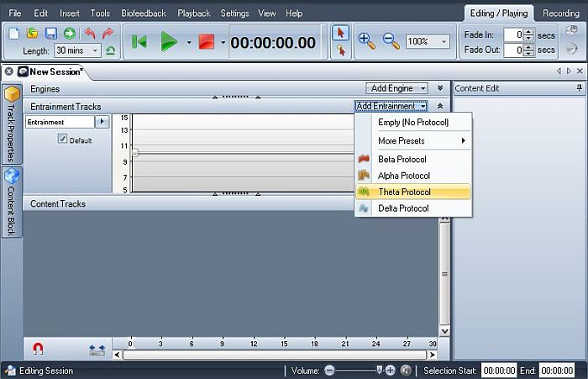Select Beta Protocol
This screenshot has height=379, width=588.
pyautogui.click(x=413, y=159)
